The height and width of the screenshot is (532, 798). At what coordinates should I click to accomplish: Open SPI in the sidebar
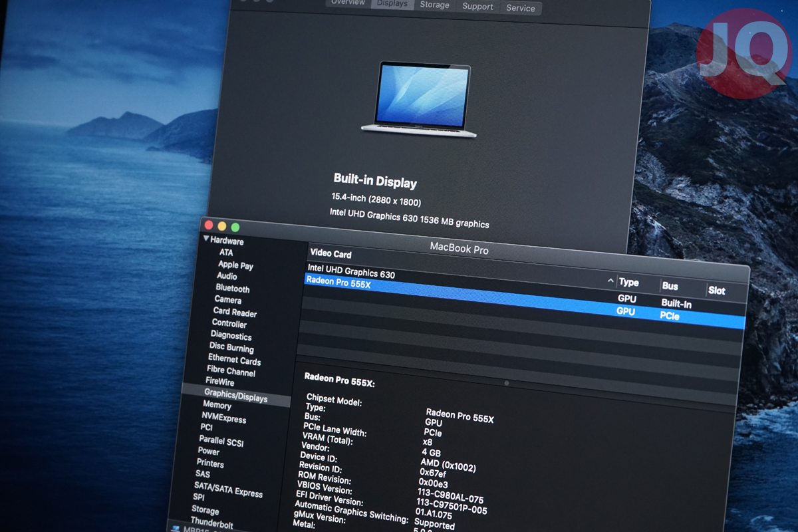coord(199,497)
